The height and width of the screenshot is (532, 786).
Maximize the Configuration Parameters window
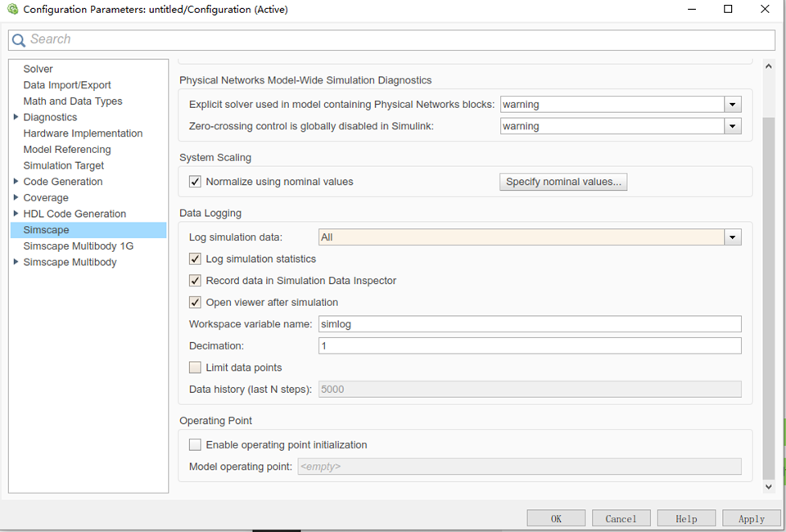click(x=728, y=9)
